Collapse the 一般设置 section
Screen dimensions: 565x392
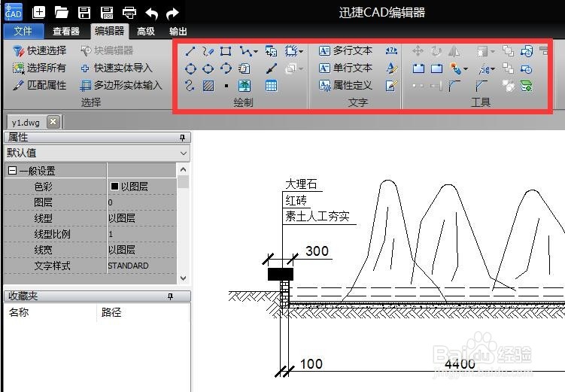tap(12, 170)
